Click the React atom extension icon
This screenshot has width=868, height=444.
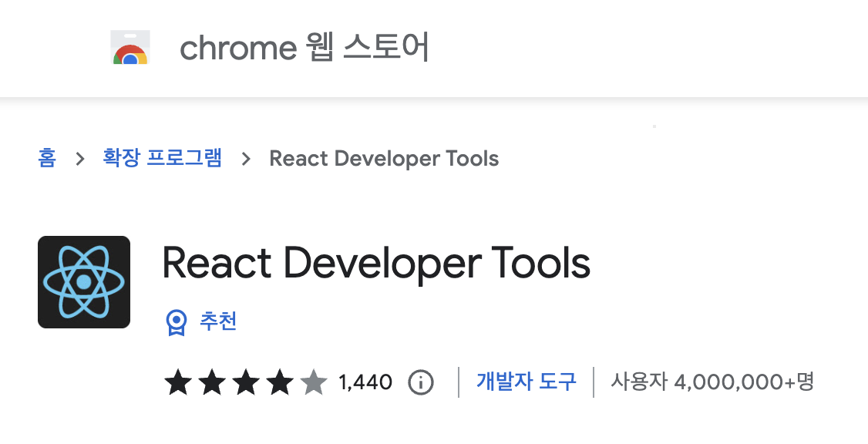[84, 282]
